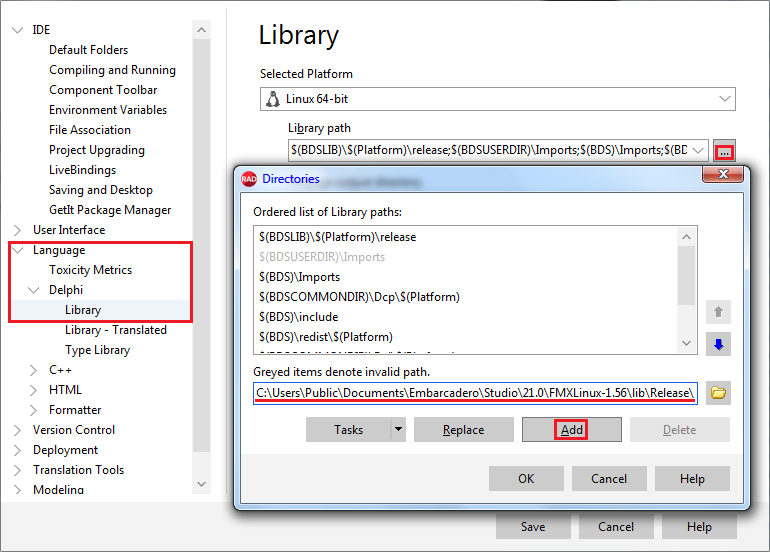
Task: Select Project Upgrading option
Action: [x=97, y=150]
